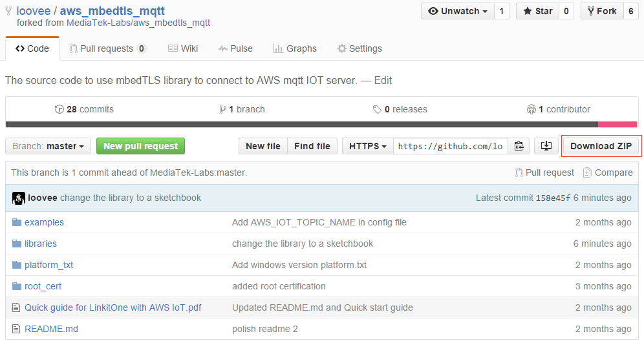Open commit 'Add windows version platform.txt'
This screenshot has height=343, width=644.
tap(299, 265)
